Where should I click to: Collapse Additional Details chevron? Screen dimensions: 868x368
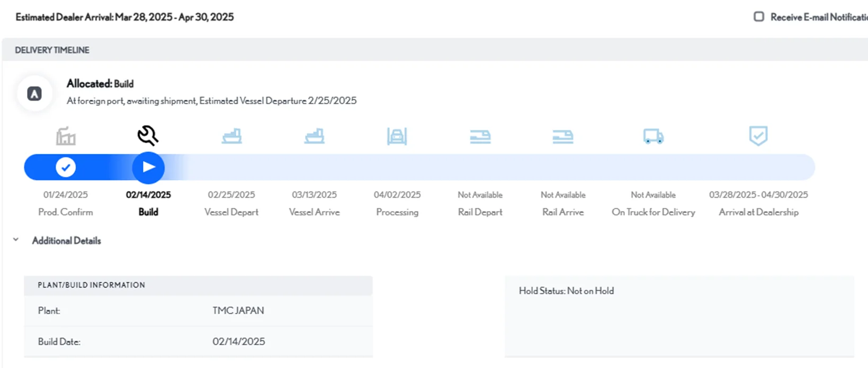pos(16,240)
